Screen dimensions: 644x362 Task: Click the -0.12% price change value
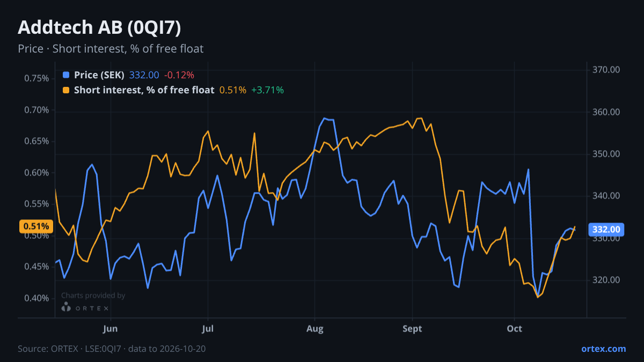179,75
